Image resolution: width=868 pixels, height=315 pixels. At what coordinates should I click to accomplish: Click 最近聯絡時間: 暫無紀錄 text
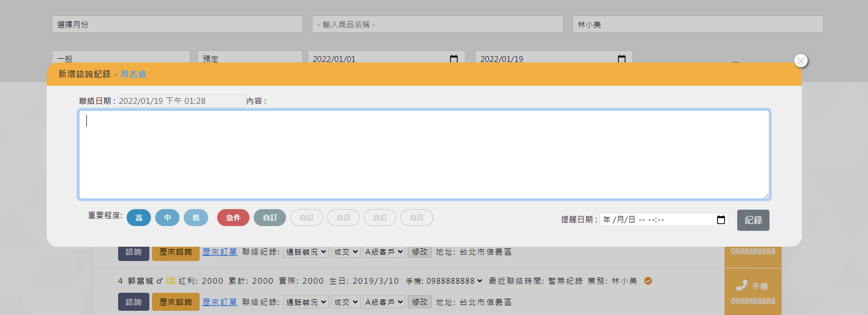pos(535,281)
